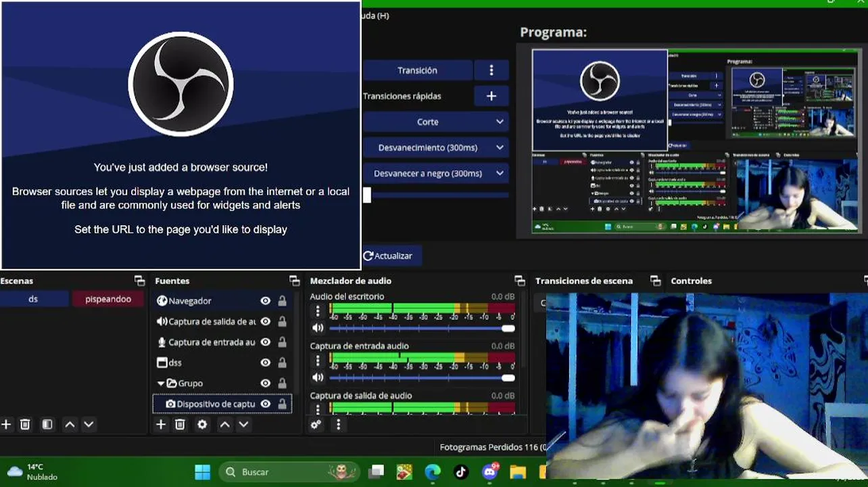Click the transition T-bar slider handle
Screen dimensions: 868x487
(367, 195)
